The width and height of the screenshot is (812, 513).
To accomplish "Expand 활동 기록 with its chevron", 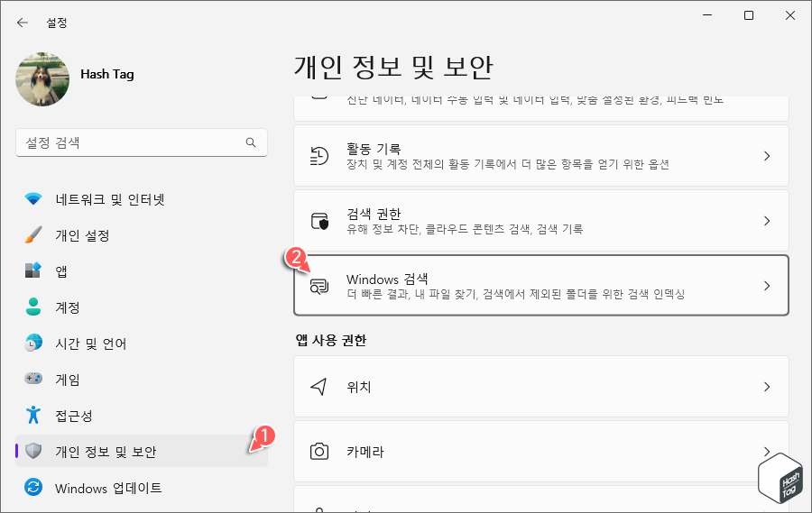I will pos(767,156).
